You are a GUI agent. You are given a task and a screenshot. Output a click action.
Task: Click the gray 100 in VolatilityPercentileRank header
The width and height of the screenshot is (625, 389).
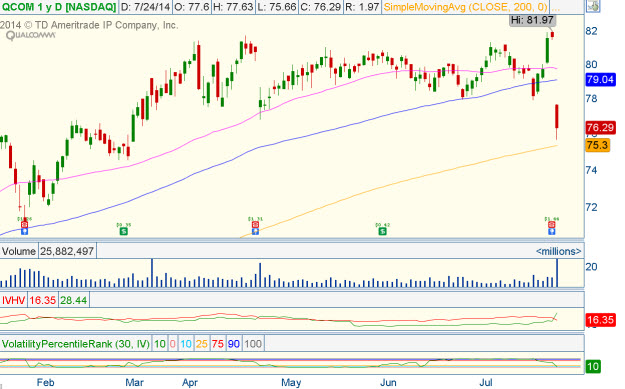coord(253,344)
